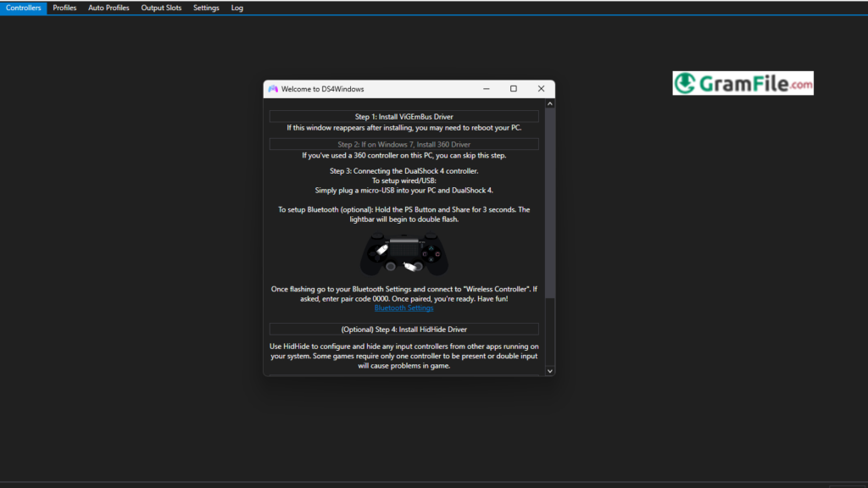This screenshot has width=868, height=488.
Task: Maximize the Welcome to DS4Windows window
Action: 514,88
